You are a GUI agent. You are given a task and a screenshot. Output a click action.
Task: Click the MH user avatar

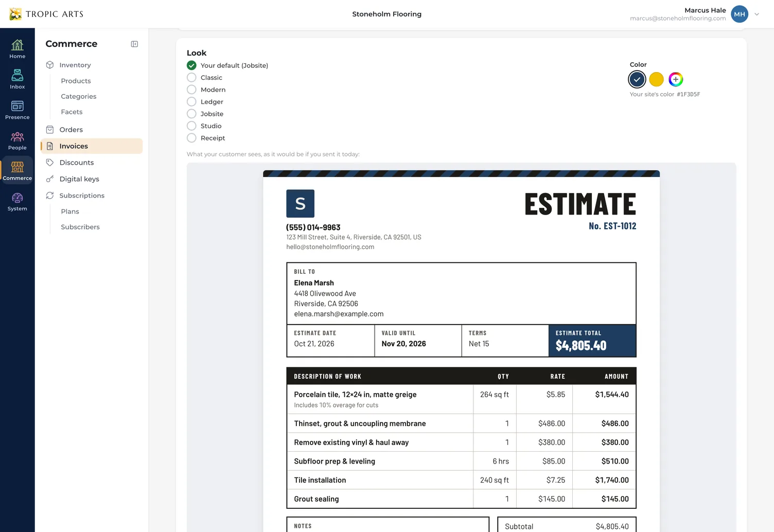[x=740, y=14]
